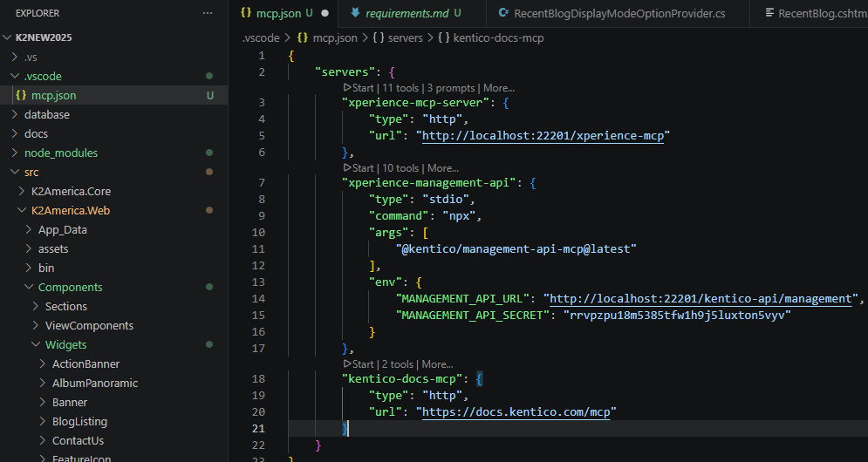
Task: Click the "stdio" type value
Action: tap(446, 200)
